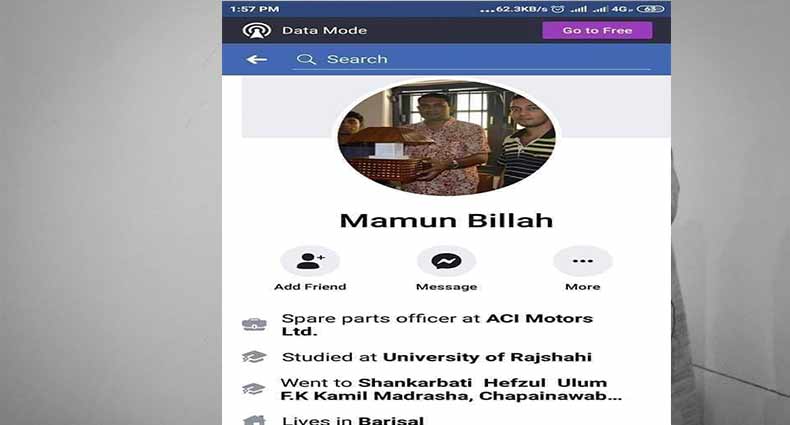Image resolution: width=790 pixels, height=425 pixels.
Task: Click the briefcase work icon
Action: [254, 324]
